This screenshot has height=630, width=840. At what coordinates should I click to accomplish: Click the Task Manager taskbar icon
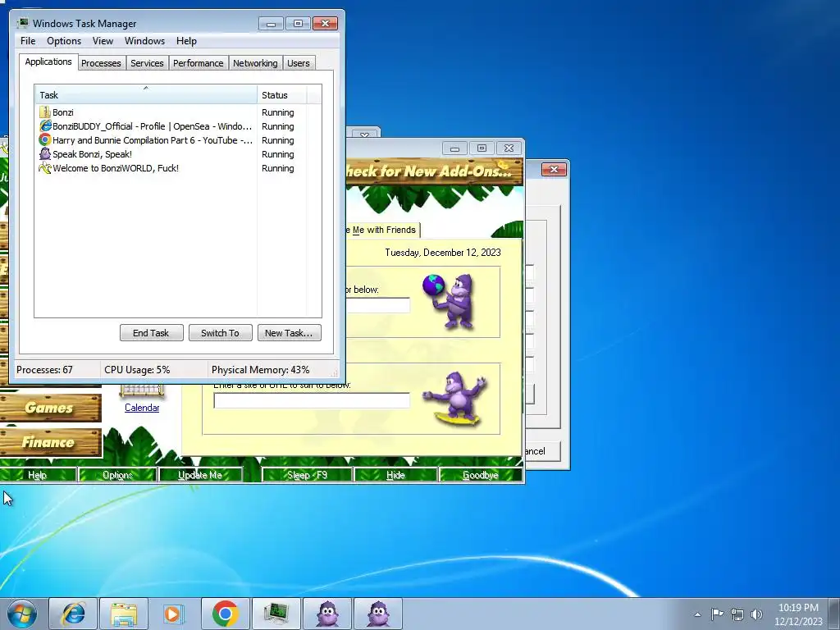[276, 614]
